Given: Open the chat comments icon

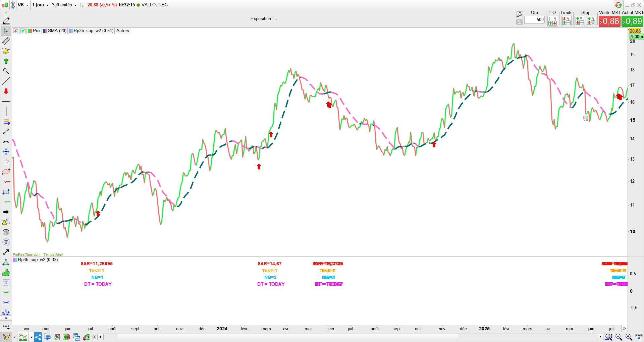Looking at the screenshot, I should tap(48, 337).
